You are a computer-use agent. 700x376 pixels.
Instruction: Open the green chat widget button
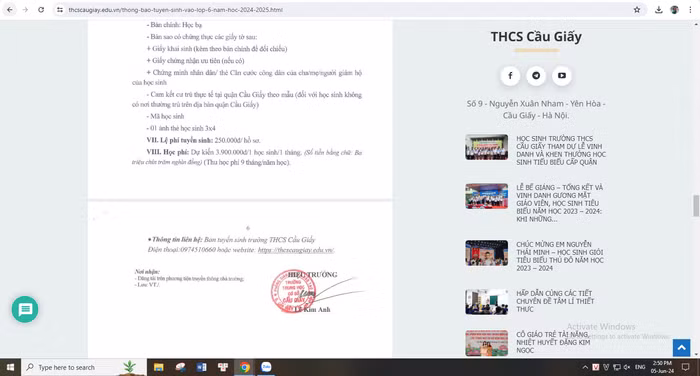[25, 309]
